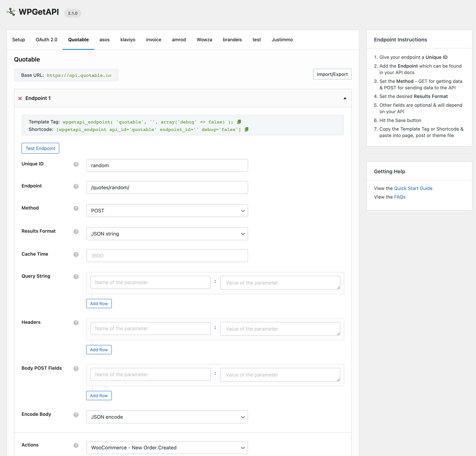Open the Method POST dropdown
476x456 pixels.
[x=167, y=211]
